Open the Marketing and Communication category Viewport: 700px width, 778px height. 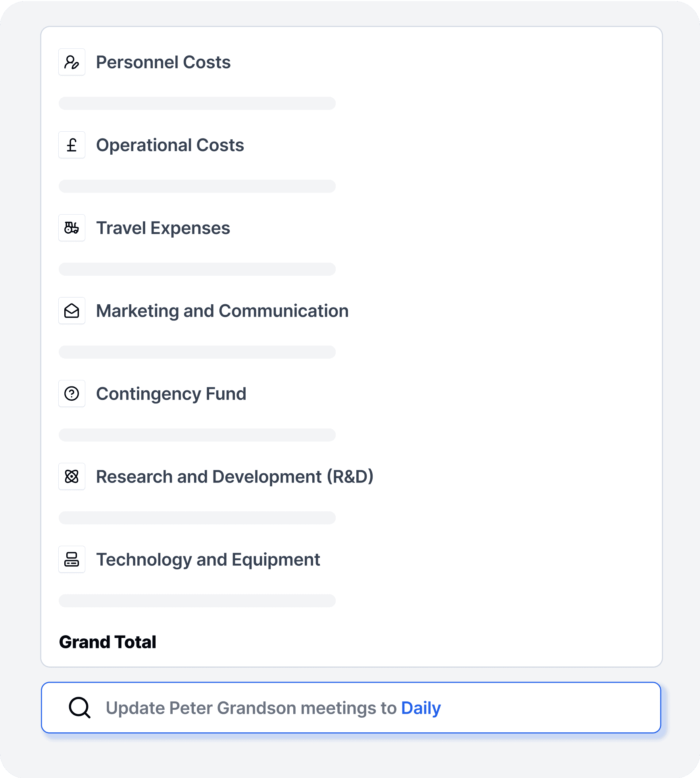(222, 311)
